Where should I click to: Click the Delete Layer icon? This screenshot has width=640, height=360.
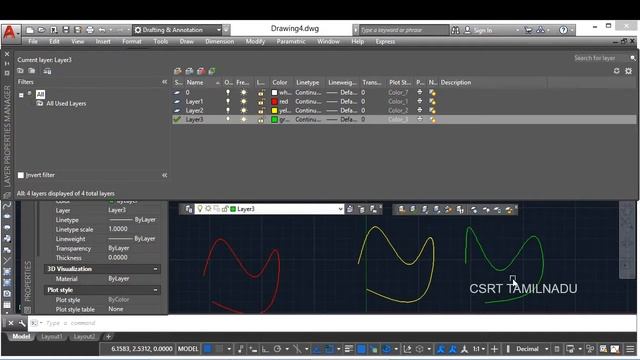pos(200,71)
